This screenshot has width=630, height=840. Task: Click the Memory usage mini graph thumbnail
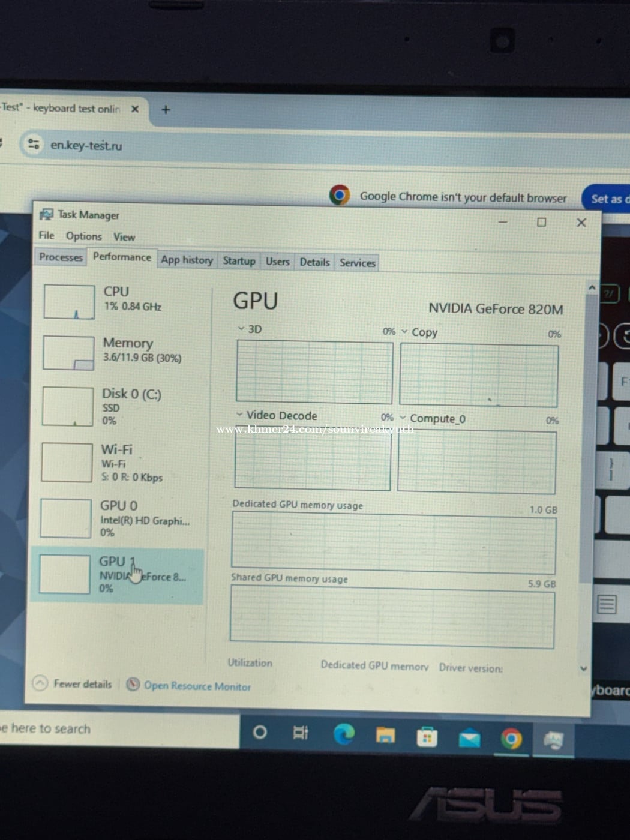(x=68, y=353)
